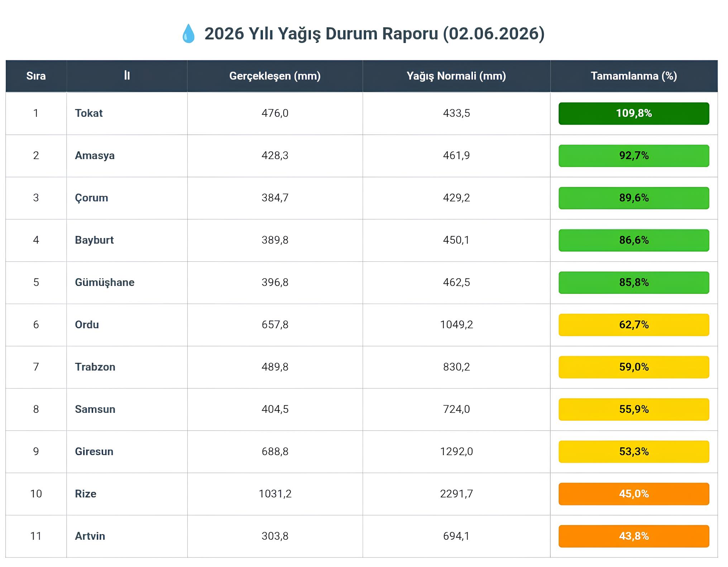
Task: Select the Samsun province name
Action: tap(95, 409)
